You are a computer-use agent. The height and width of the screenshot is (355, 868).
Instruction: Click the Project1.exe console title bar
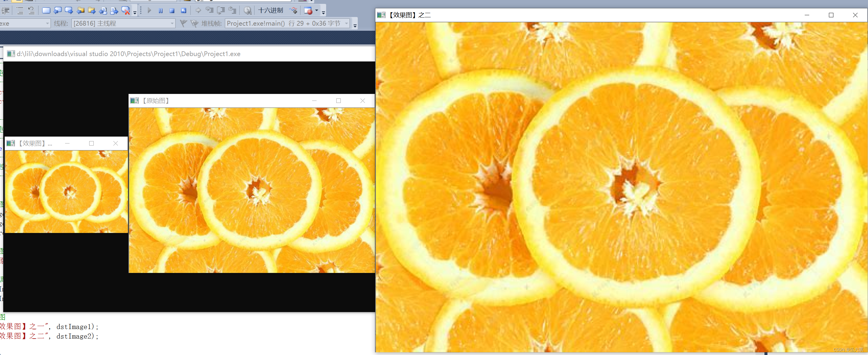[189, 54]
